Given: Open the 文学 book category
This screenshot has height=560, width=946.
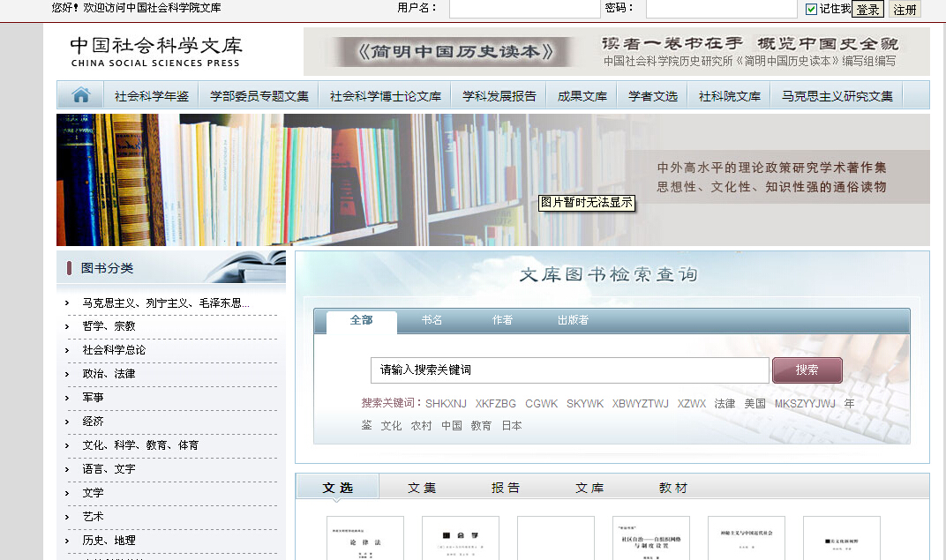Looking at the screenshot, I should coord(93,493).
